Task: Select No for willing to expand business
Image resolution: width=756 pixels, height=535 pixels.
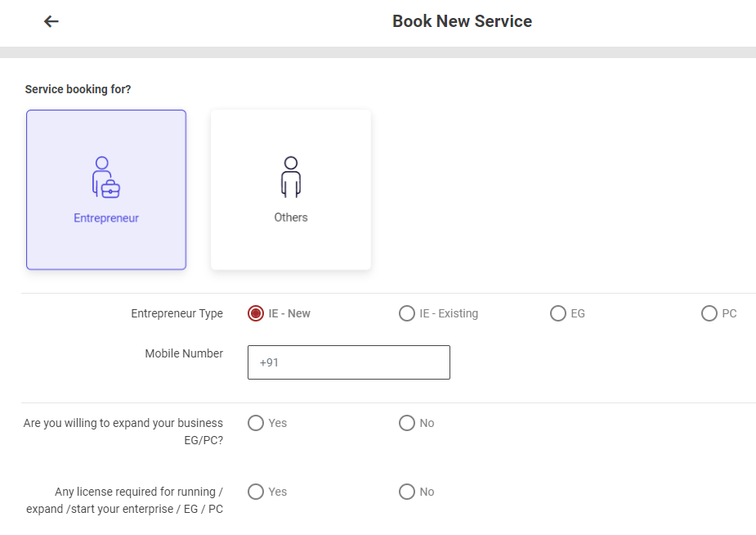Action: click(407, 423)
